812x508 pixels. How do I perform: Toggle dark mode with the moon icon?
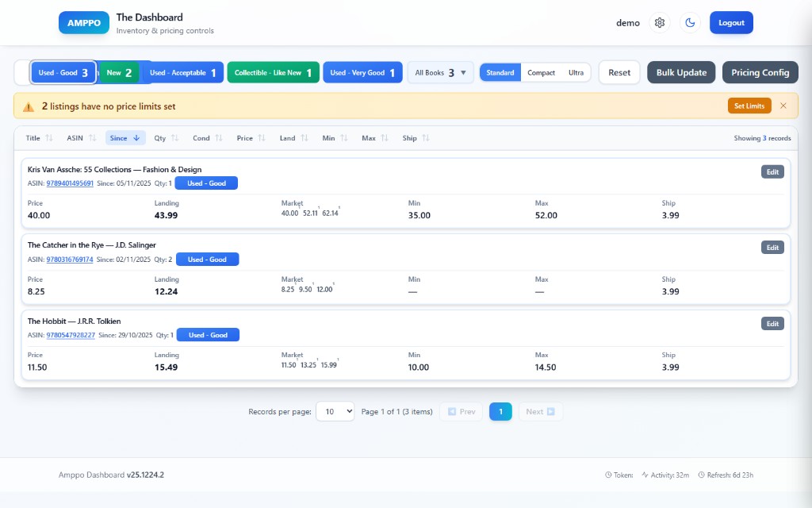[x=690, y=23]
